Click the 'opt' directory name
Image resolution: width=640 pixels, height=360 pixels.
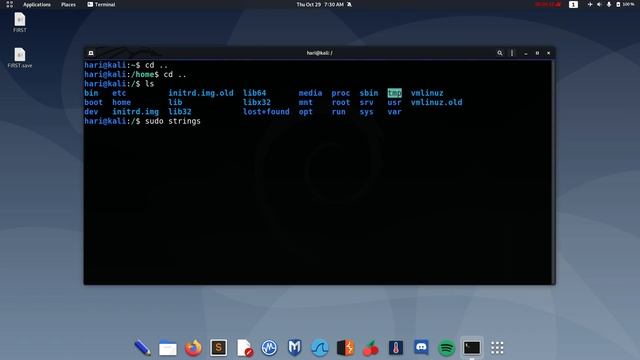(305, 112)
